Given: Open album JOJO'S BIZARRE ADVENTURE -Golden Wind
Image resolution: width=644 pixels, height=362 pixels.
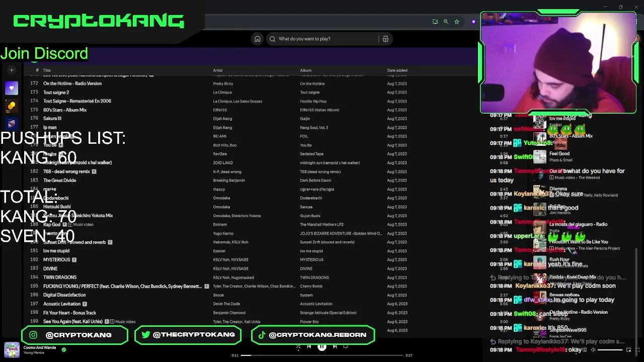Looking at the screenshot, I should (x=341, y=233).
